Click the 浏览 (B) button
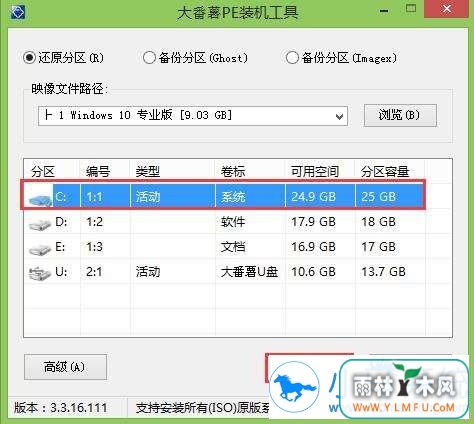This screenshot has width=474, height=424. [400, 115]
